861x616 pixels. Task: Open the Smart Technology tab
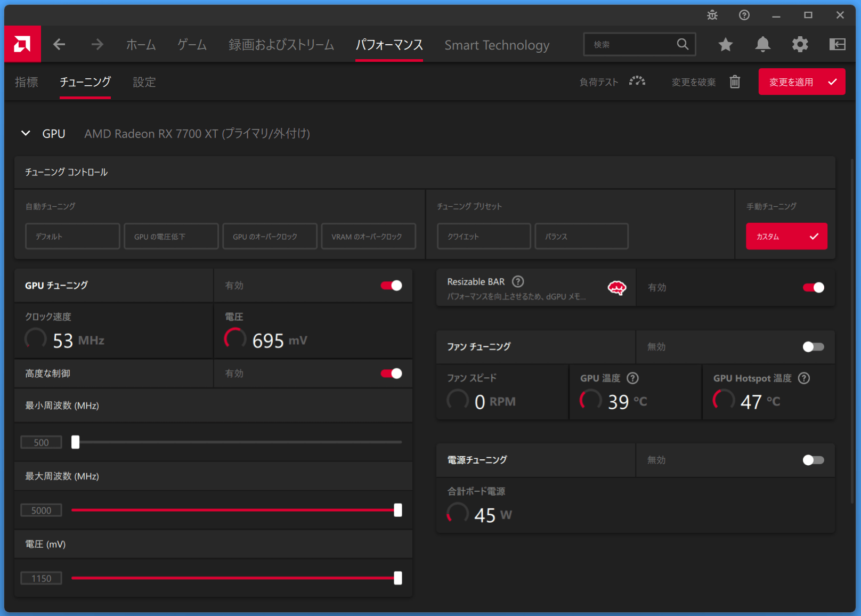coord(497,45)
